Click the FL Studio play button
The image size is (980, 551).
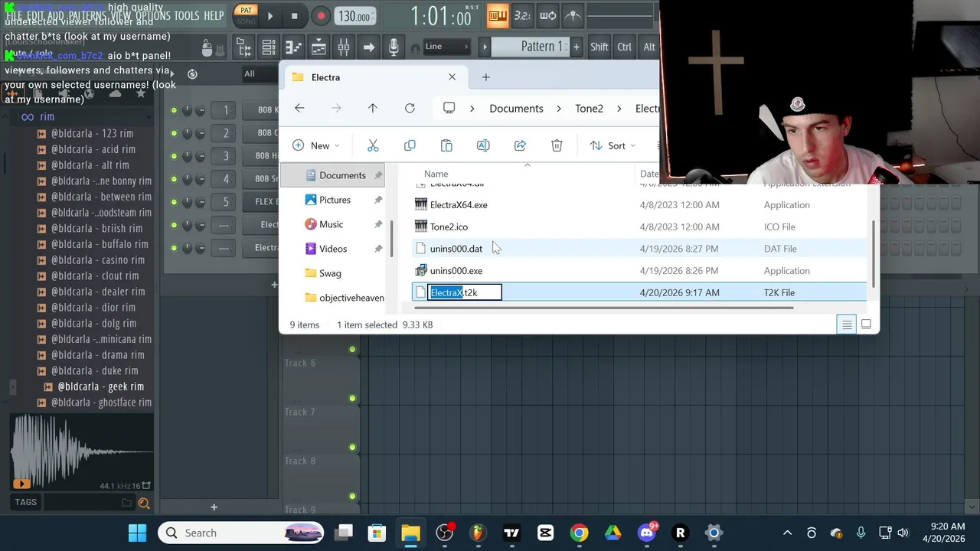coord(269,16)
